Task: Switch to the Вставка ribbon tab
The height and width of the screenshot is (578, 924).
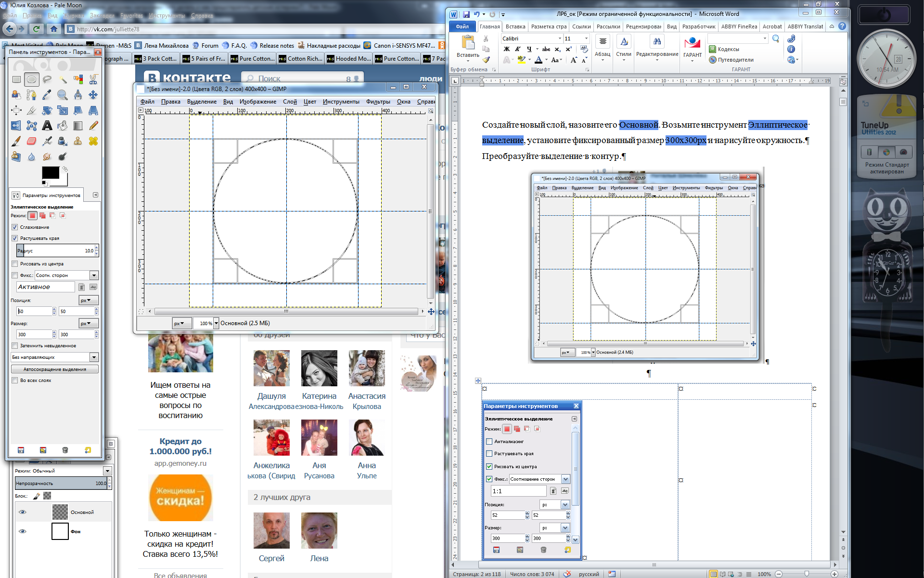Action: pyautogui.click(x=515, y=26)
